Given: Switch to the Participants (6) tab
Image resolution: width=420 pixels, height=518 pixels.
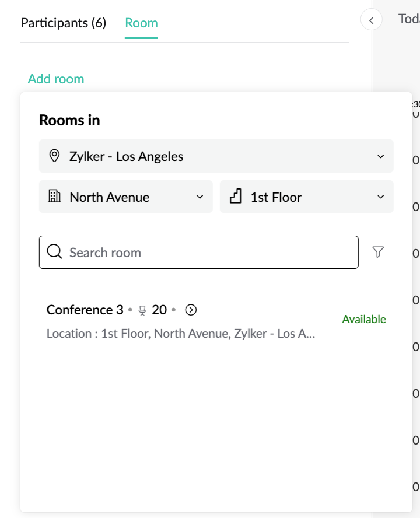Looking at the screenshot, I should pyautogui.click(x=64, y=23).
